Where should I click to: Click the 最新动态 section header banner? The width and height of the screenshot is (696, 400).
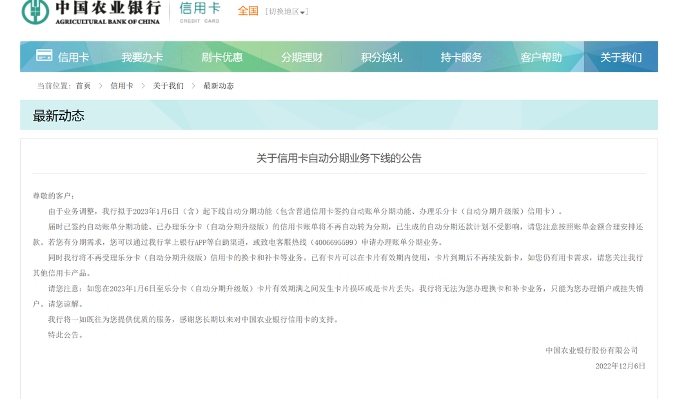[339, 115]
